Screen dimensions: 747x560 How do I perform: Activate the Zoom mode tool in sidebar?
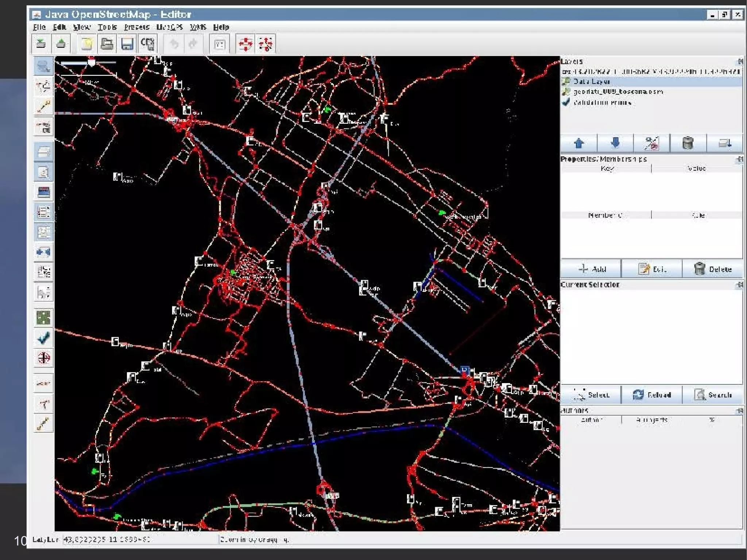[43, 66]
